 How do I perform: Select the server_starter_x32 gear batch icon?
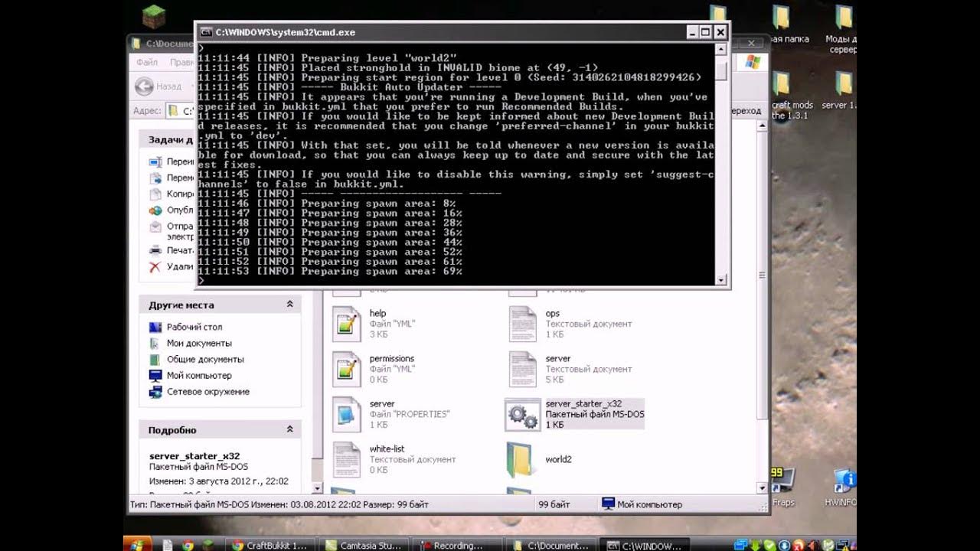coord(523,415)
